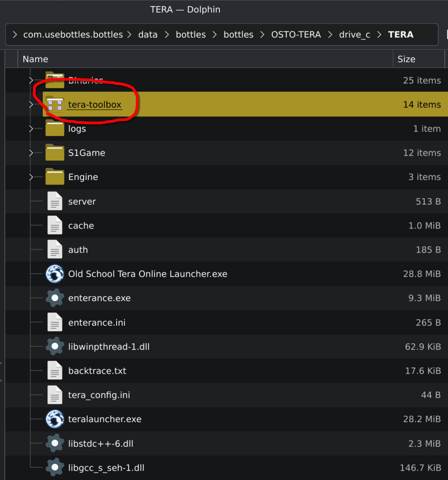
Task: Click the libgcc_s_seh-1.dll file icon
Action: pyautogui.click(x=55, y=467)
